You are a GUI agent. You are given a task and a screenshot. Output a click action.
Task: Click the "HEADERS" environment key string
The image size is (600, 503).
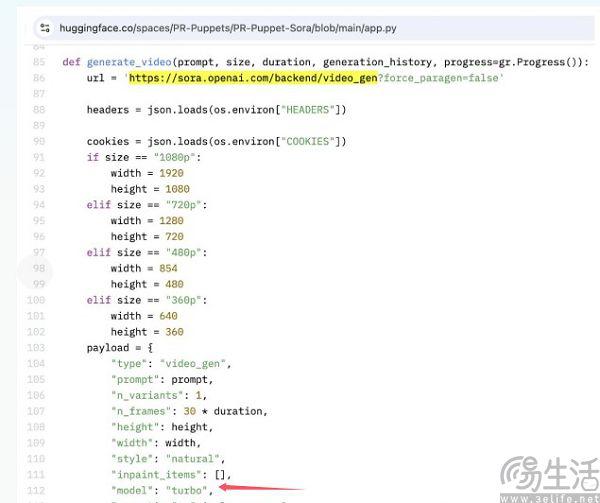tap(308, 110)
